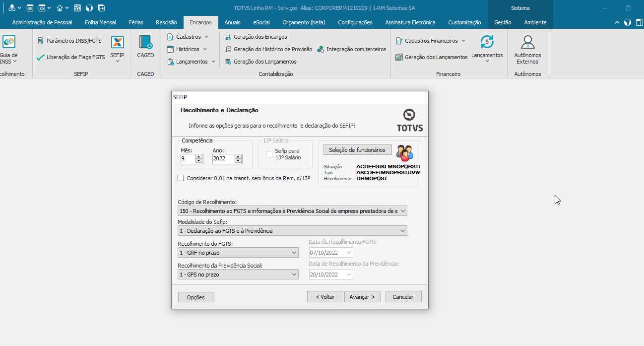Viewport: 644px width, 346px height.
Task: Open Parâmetros INSS/FGTS
Action: pos(69,41)
